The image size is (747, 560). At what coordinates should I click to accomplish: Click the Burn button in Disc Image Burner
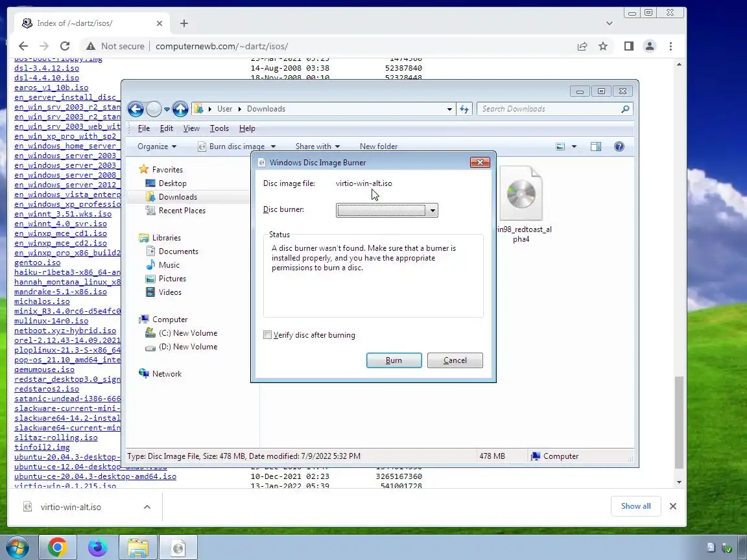pos(394,360)
